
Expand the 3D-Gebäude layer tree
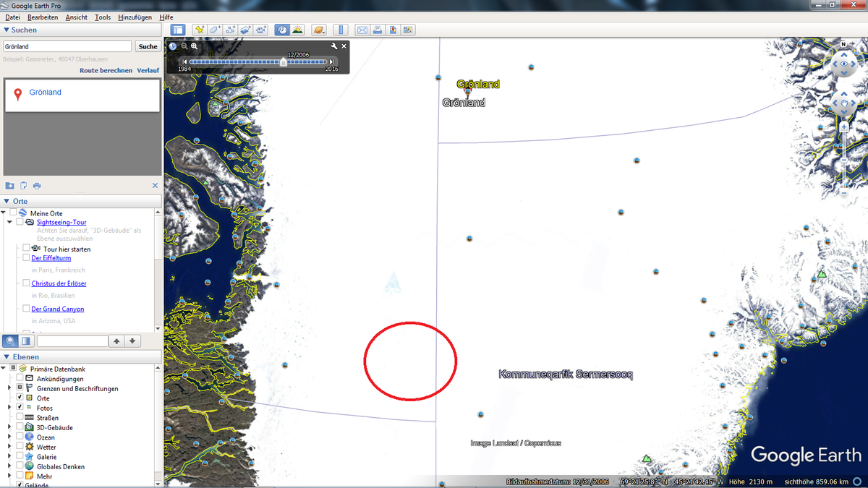pos(9,427)
